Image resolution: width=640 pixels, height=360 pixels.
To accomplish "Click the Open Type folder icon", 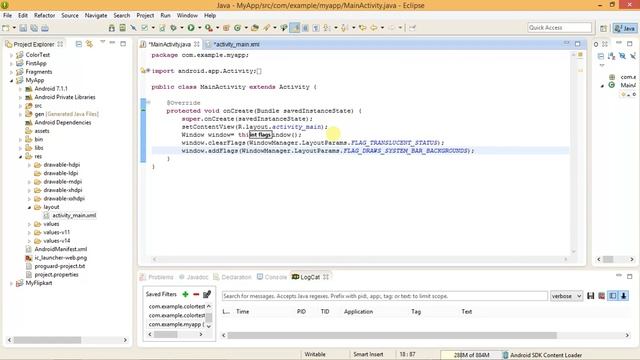I will (255, 28).
